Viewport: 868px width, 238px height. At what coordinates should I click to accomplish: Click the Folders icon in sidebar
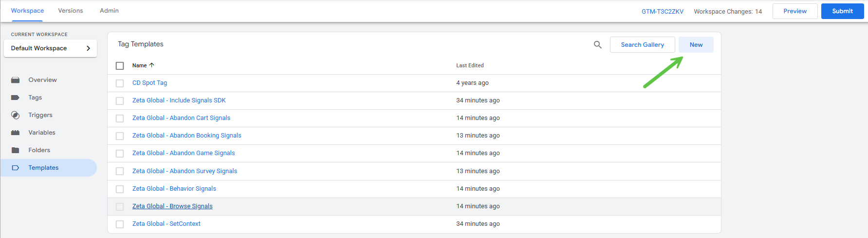point(16,150)
